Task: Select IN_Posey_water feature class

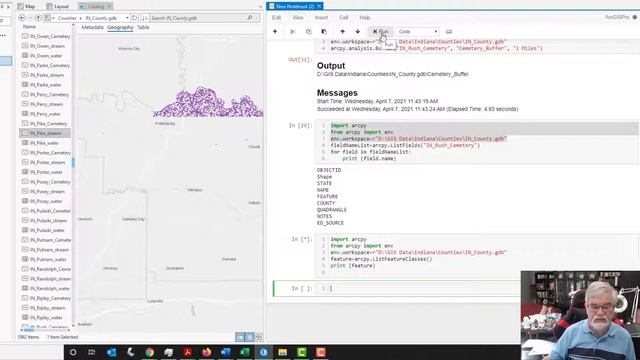Action: 46,201
